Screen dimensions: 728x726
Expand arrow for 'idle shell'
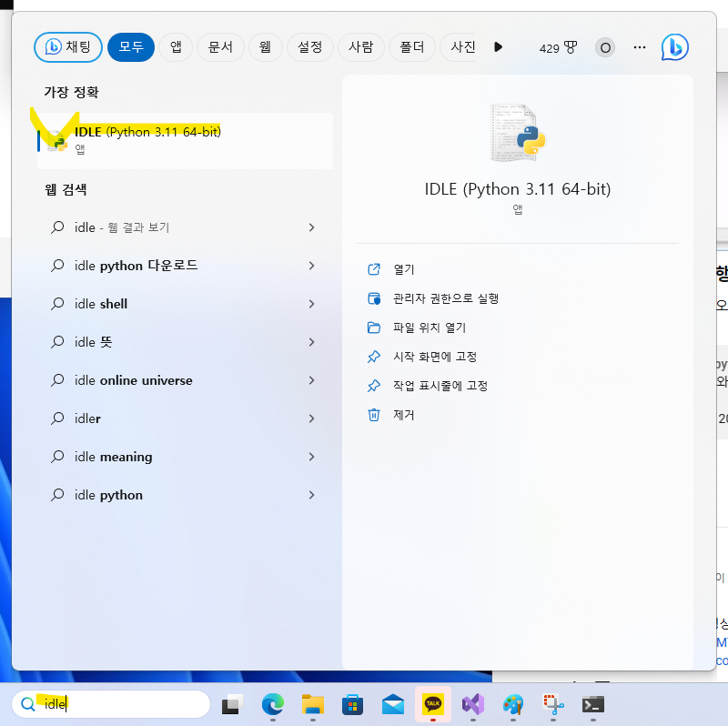point(311,304)
